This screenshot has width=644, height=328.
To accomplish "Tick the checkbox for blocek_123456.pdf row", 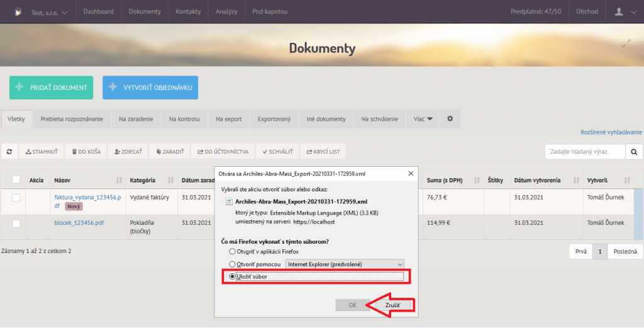I will 16,223.
